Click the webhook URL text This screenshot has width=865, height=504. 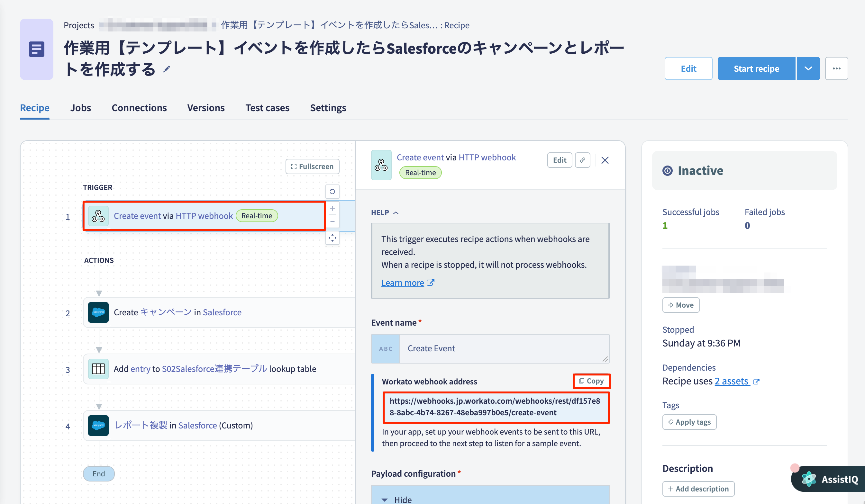tap(495, 407)
